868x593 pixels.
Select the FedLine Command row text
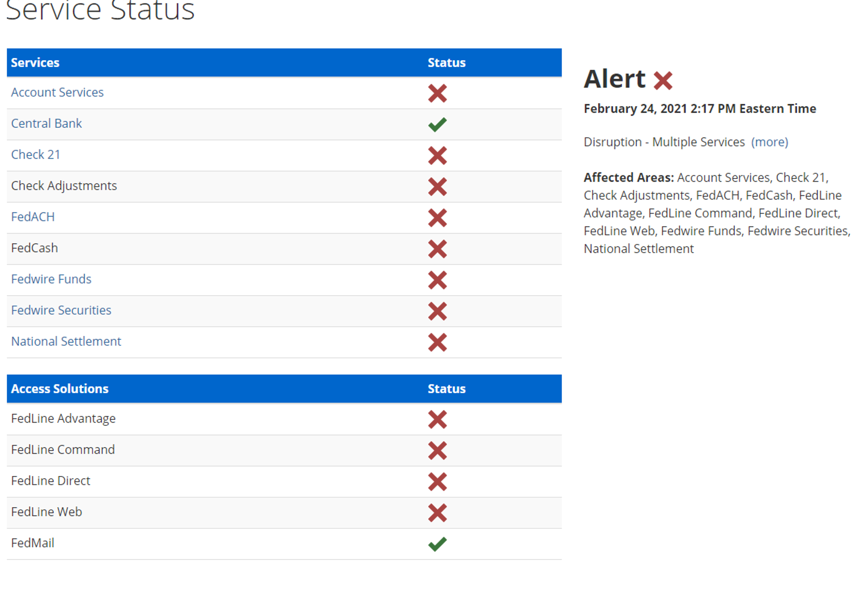tap(63, 450)
